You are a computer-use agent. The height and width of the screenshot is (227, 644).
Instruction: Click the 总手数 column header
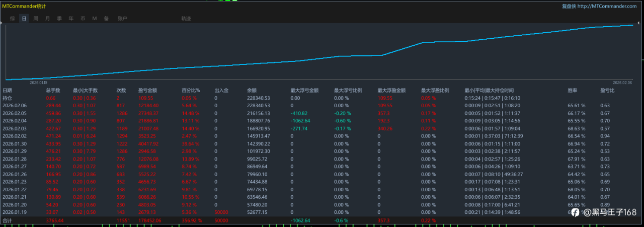[53, 90]
